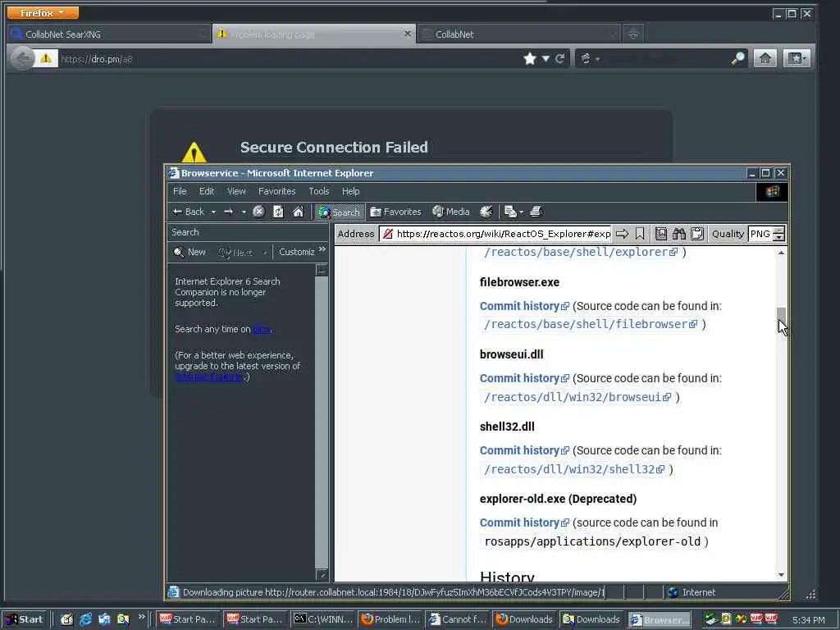The height and width of the screenshot is (630, 840).
Task: Click the Reload icon in Firefox
Action: (x=559, y=58)
